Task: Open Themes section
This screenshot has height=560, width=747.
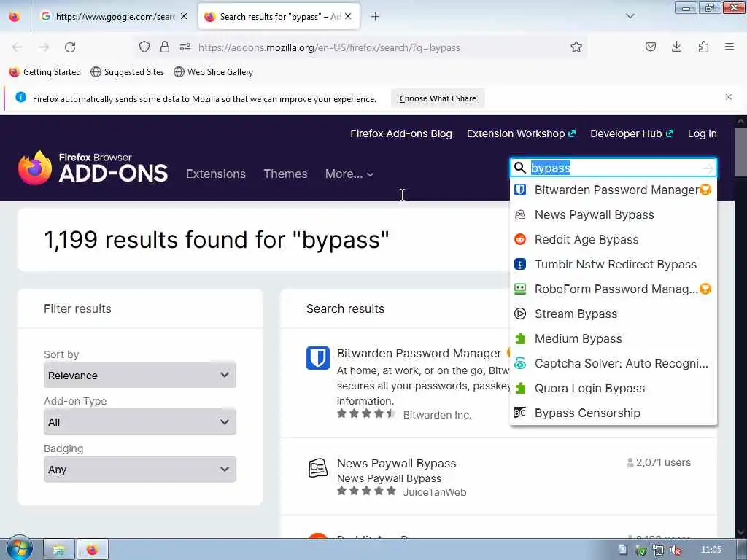Action: 285,174
